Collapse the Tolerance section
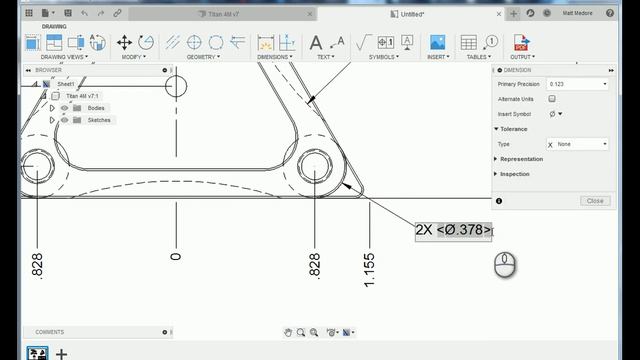Viewport: 640px width, 360px height. (x=496, y=129)
